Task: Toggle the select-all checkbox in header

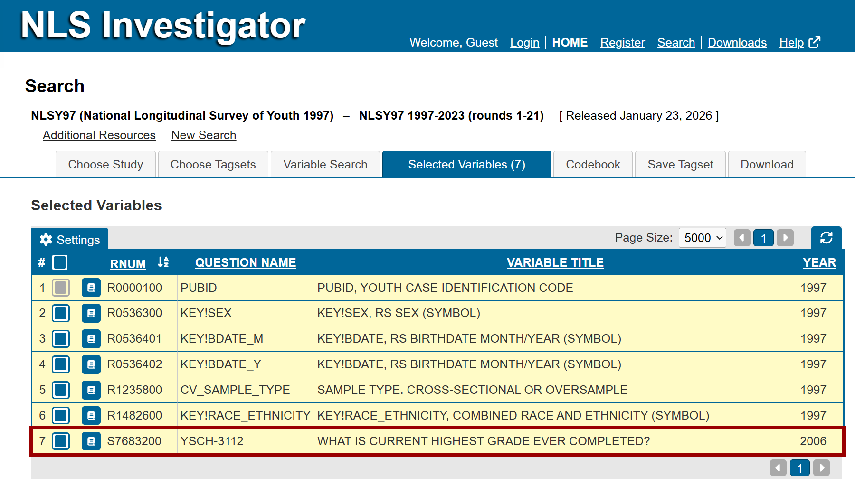Action: (60, 262)
